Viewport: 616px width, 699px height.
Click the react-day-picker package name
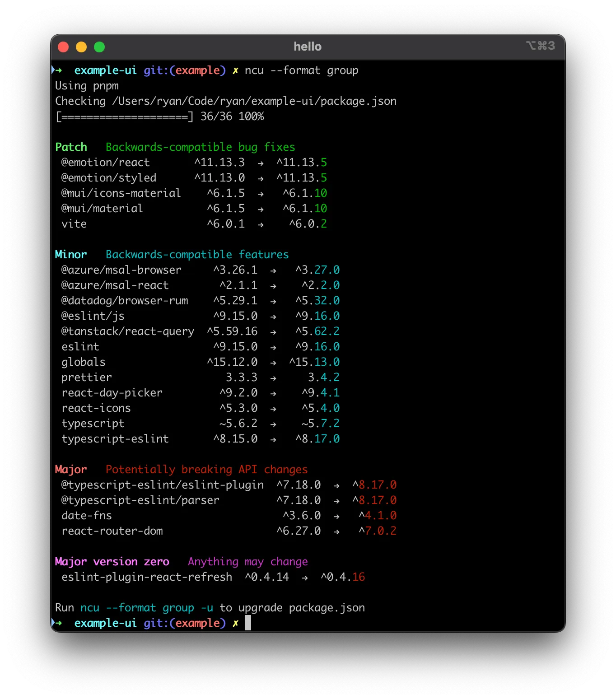pyautogui.click(x=112, y=393)
